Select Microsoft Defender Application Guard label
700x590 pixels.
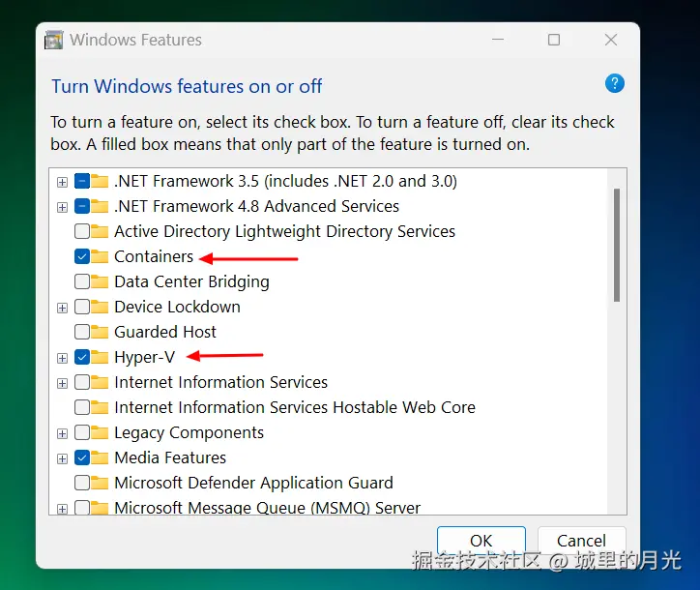coord(253,483)
